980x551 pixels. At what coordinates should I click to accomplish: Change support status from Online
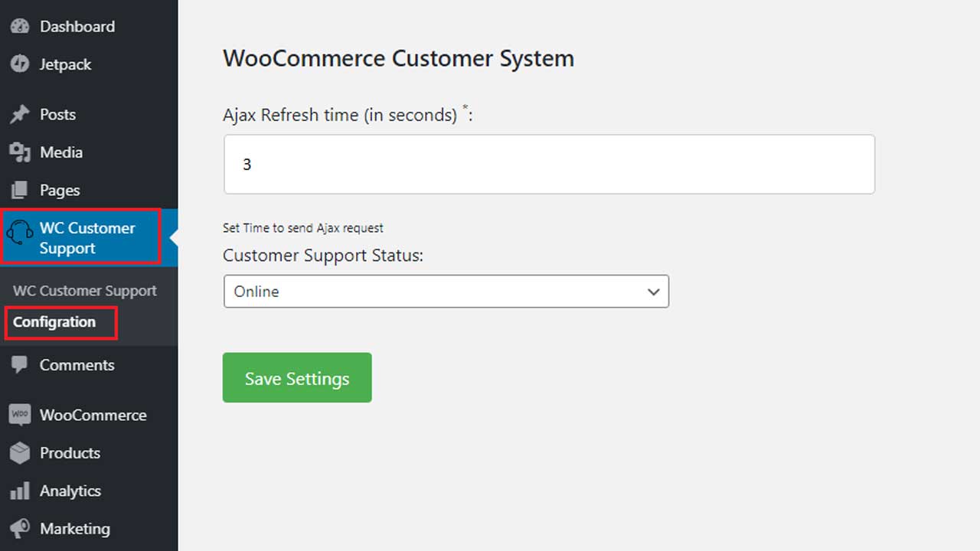click(446, 292)
